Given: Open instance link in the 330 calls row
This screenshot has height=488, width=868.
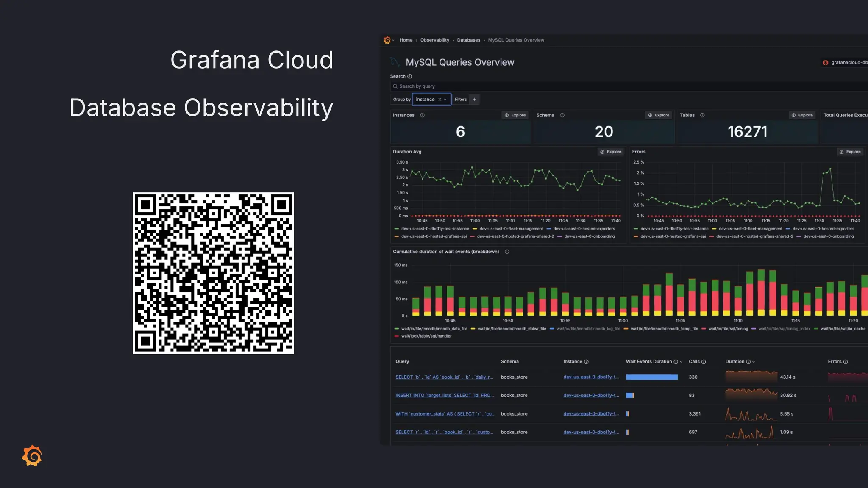Looking at the screenshot, I should (591, 377).
